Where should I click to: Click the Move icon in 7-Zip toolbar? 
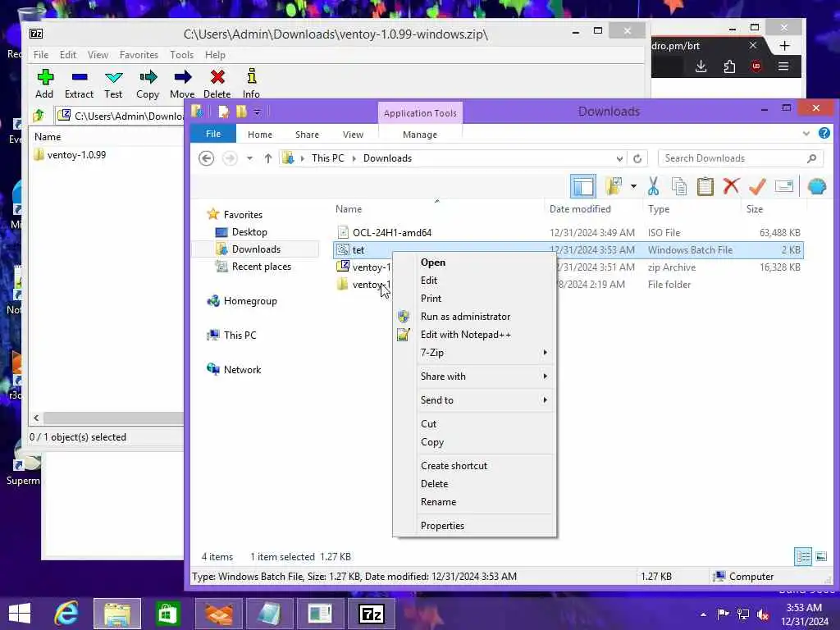182,84
